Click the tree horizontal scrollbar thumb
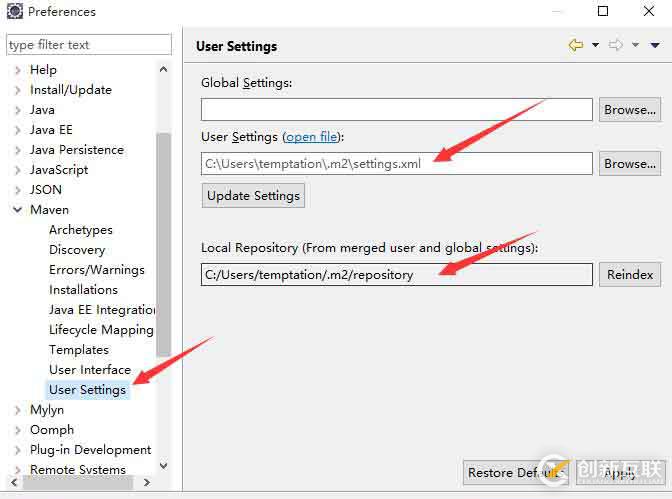Screen dimensions: 672x499 [x=78, y=483]
